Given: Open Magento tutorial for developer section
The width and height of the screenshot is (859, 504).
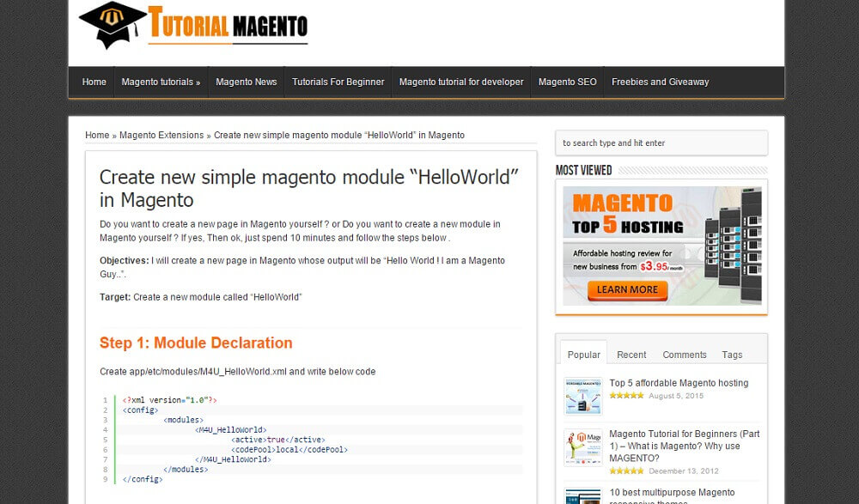Looking at the screenshot, I should [461, 82].
